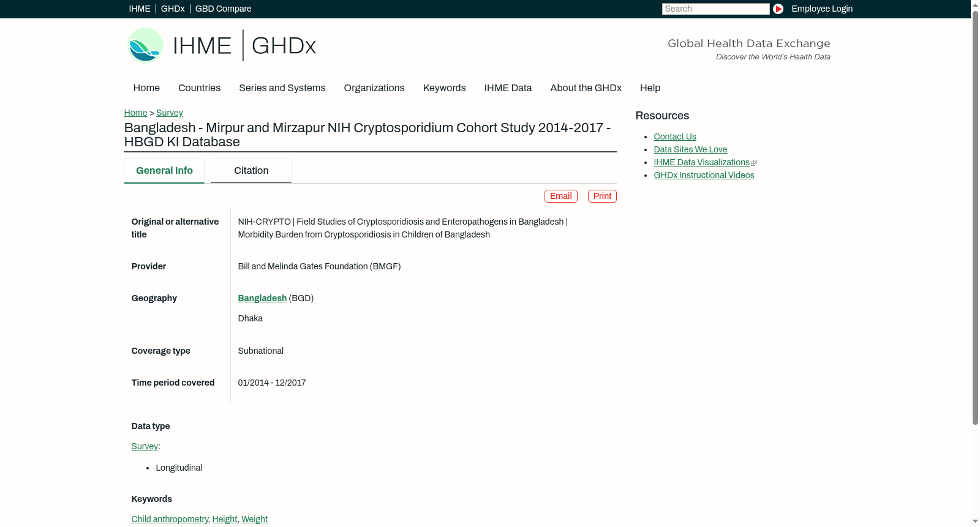
Task: Click Employee Login
Action: [822, 9]
